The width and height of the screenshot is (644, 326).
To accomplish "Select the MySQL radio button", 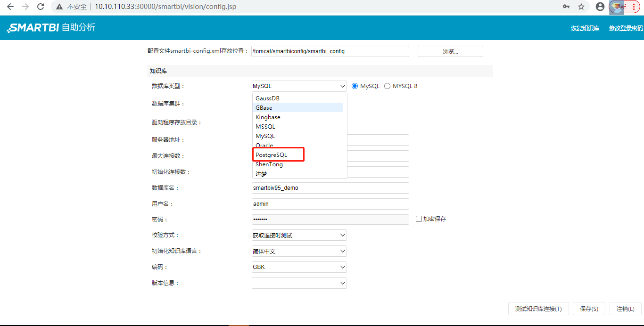I will tap(355, 86).
